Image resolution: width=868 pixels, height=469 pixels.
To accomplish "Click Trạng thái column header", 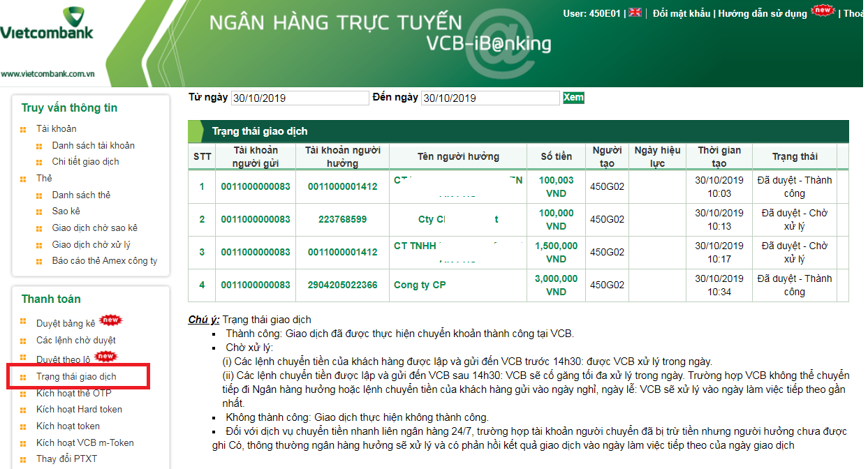I will pyautogui.click(x=795, y=156).
